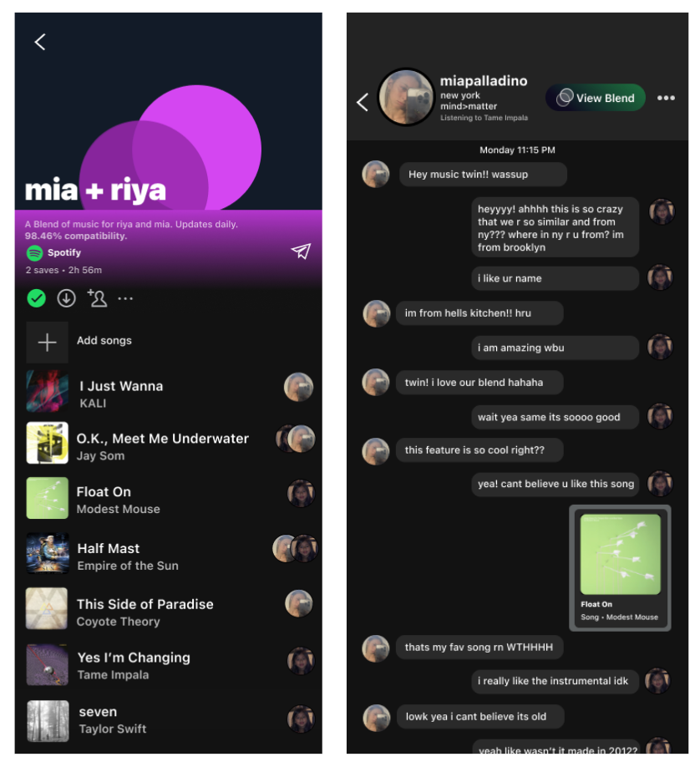The width and height of the screenshot is (700, 762).
Task: Download the mia + riya playlist
Action: [x=67, y=298]
